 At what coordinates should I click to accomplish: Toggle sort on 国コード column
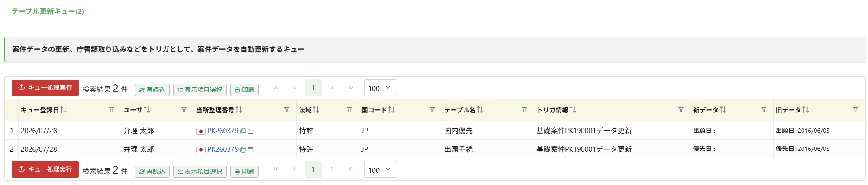391,110
